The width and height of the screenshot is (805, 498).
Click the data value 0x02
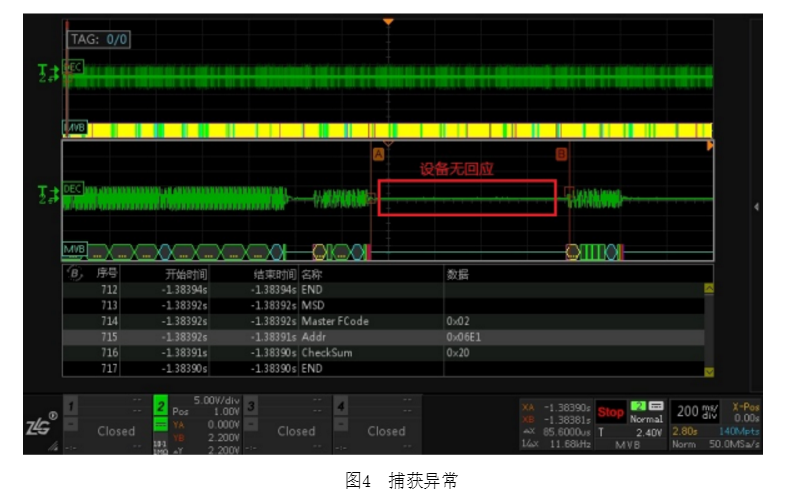click(x=458, y=321)
